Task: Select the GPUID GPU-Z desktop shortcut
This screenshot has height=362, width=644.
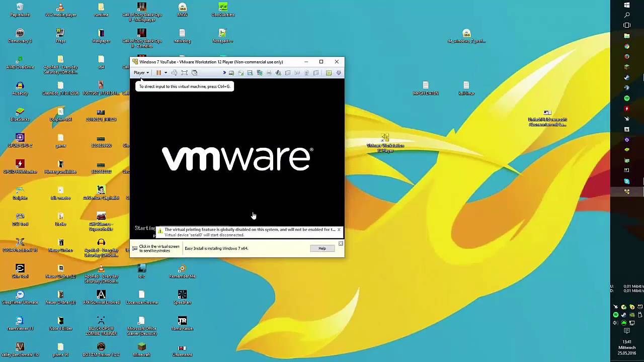Action: pos(20,140)
